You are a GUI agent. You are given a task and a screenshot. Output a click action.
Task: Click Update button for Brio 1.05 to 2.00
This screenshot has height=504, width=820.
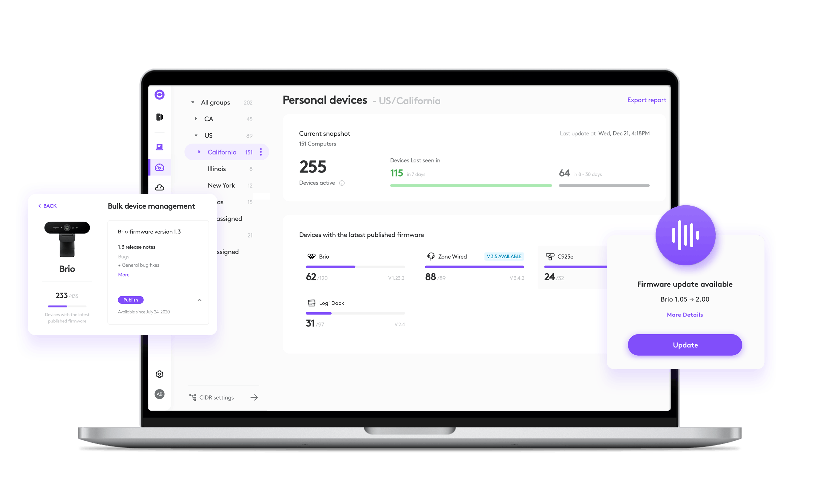tap(685, 345)
